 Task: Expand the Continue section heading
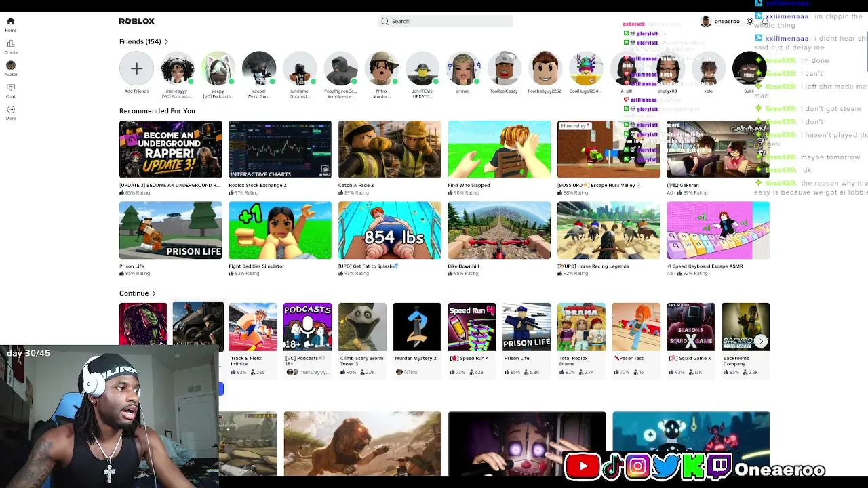138,293
